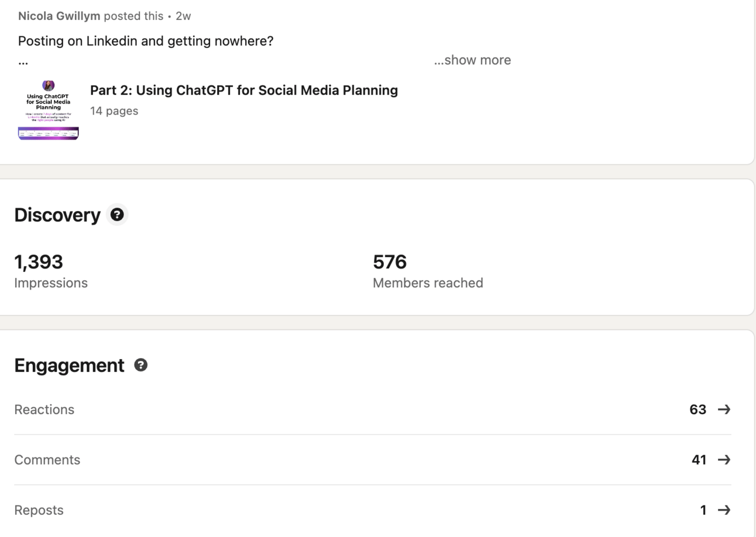Open Nicola Gwillym's profile name link
Image resolution: width=756 pixels, height=537 pixels.
point(59,16)
